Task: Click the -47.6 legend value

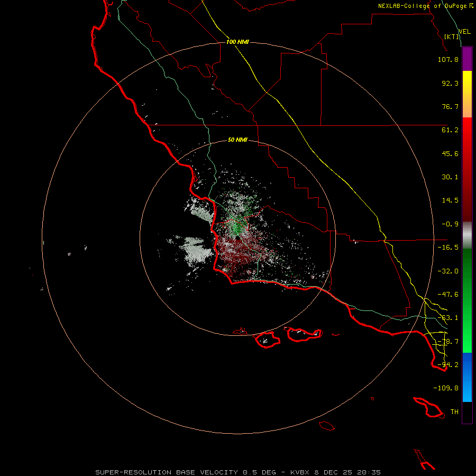Action: 448,295
